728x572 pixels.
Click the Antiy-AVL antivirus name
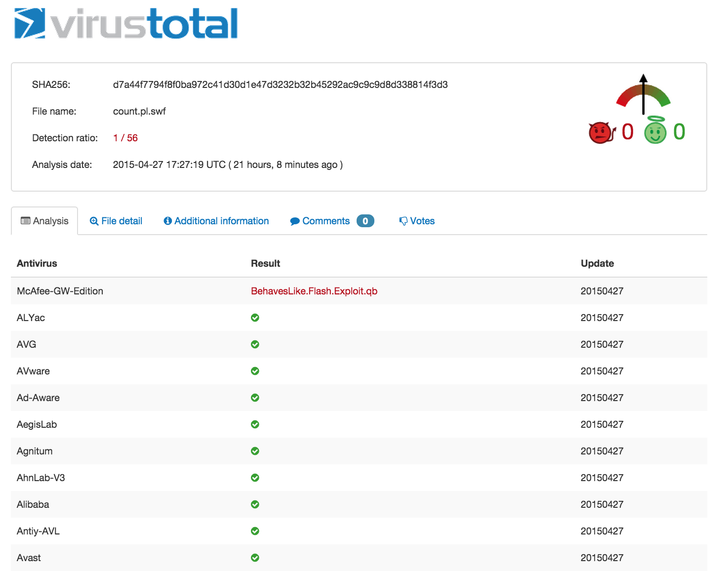click(38, 531)
